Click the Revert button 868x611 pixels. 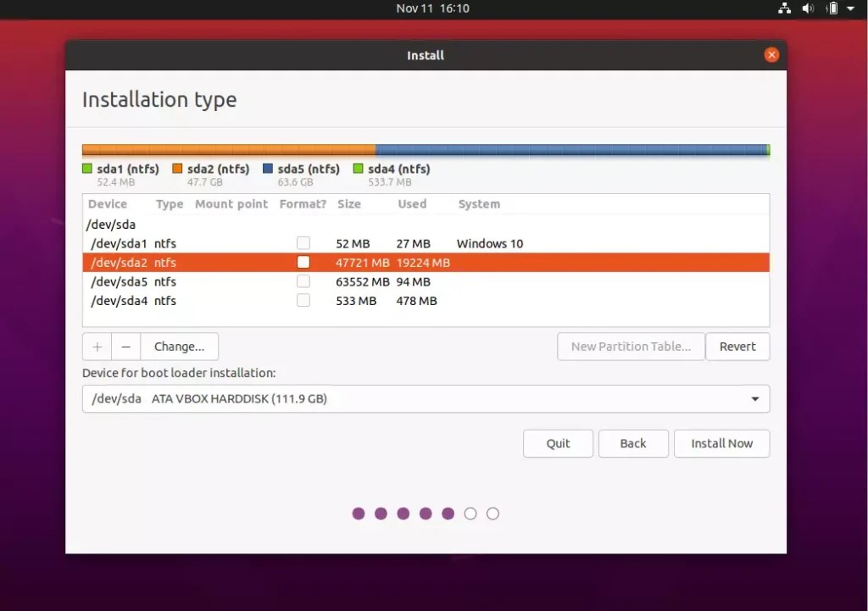(x=737, y=347)
